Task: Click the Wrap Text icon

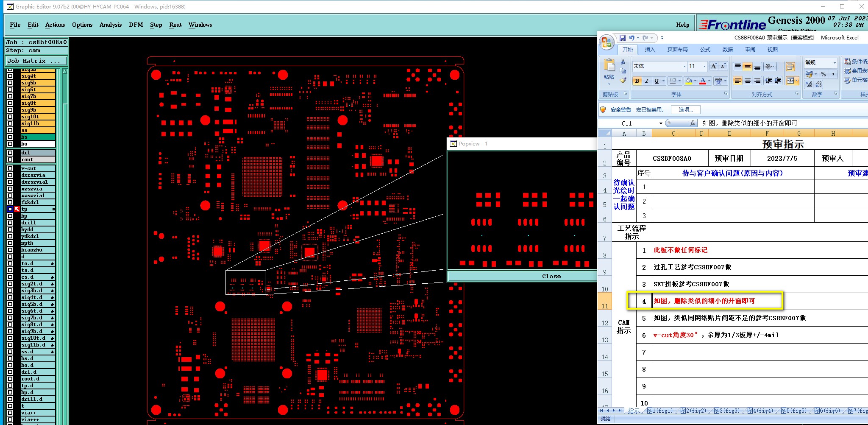Action: [x=790, y=66]
